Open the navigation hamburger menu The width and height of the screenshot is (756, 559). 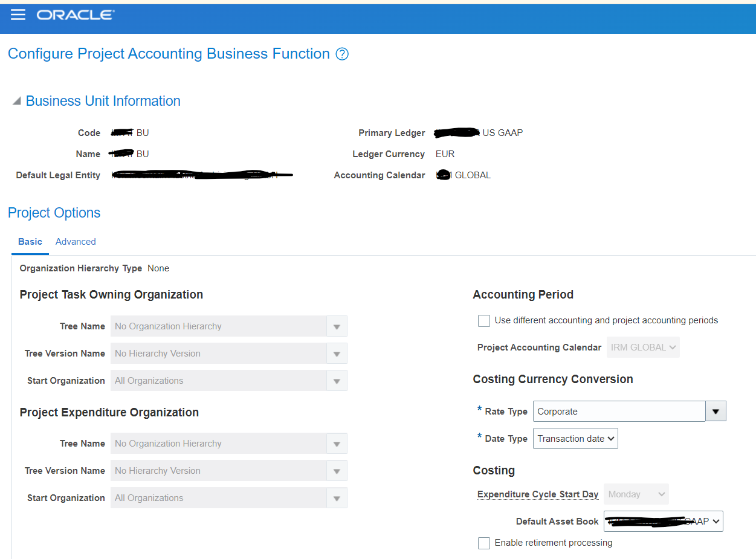click(x=18, y=15)
